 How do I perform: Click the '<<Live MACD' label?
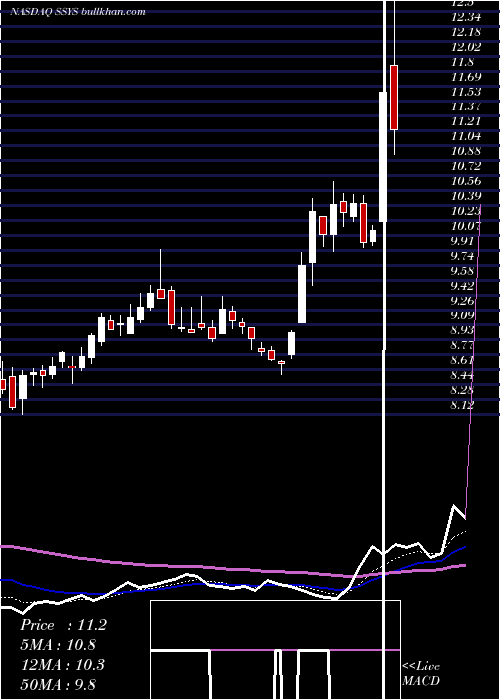click(421, 673)
